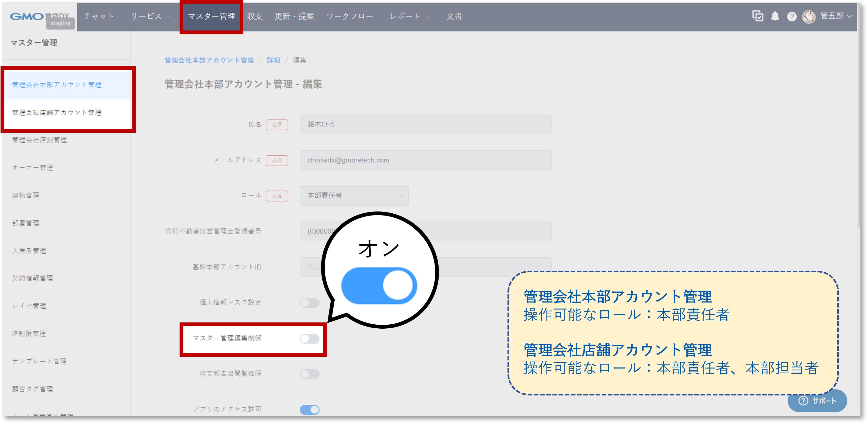
Task: Open the task checklist icon in the header
Action: pos(758,16)
